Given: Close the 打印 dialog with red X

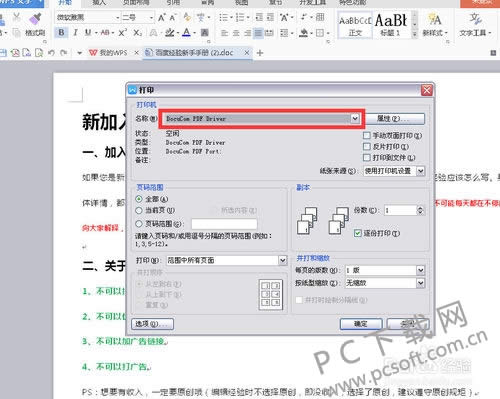Looking at the screenshot, I should 427,90.
